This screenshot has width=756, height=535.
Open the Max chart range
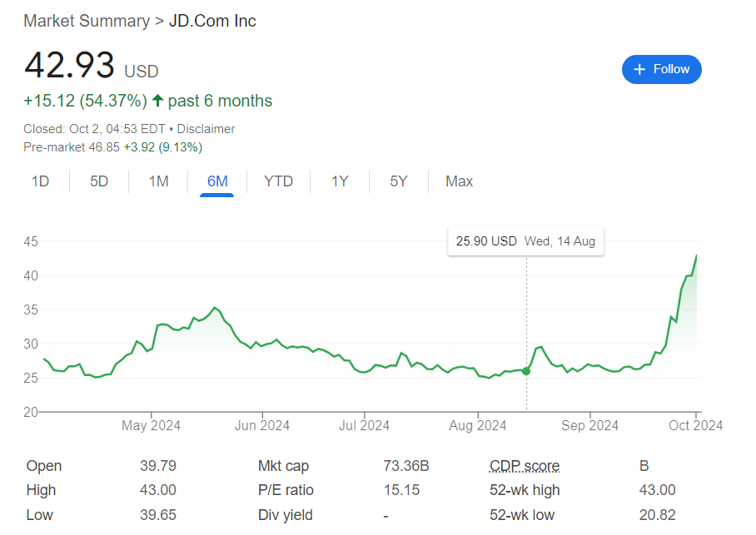[x=460, y=181]
